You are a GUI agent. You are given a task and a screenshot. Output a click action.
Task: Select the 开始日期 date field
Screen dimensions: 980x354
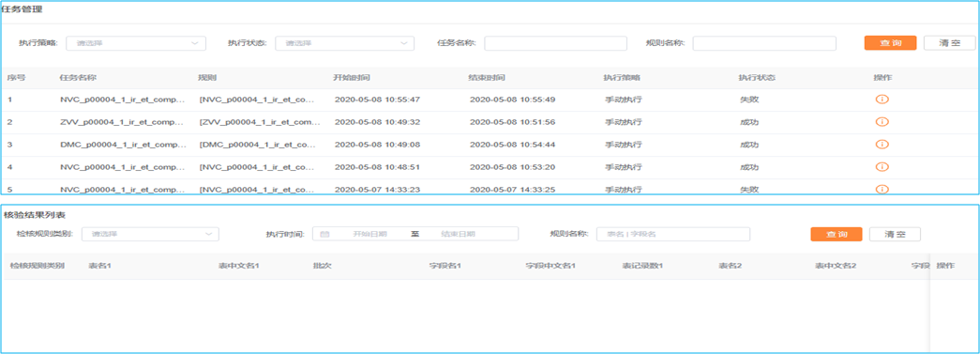(370, 234)
